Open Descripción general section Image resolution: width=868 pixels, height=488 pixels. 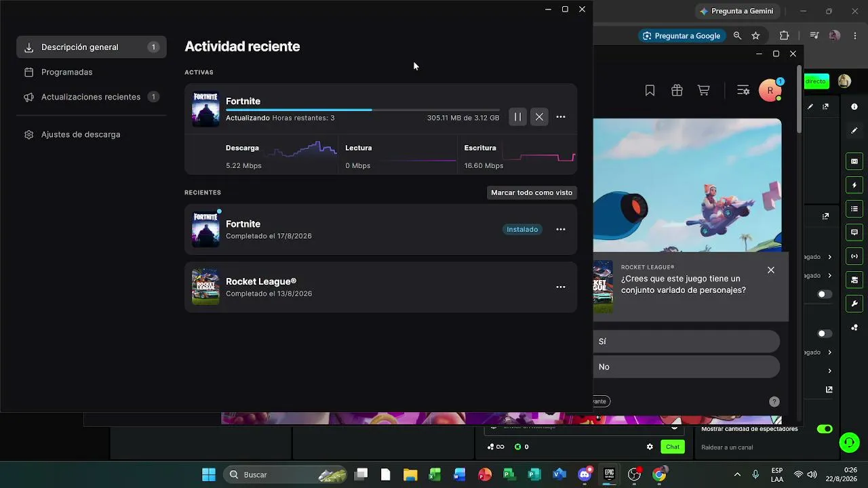pos(92,47)
